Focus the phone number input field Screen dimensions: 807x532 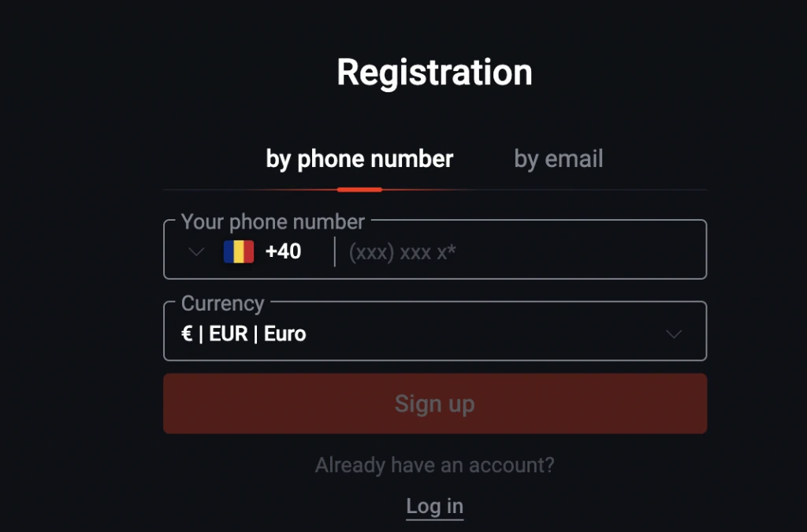(x=520, y=252)
